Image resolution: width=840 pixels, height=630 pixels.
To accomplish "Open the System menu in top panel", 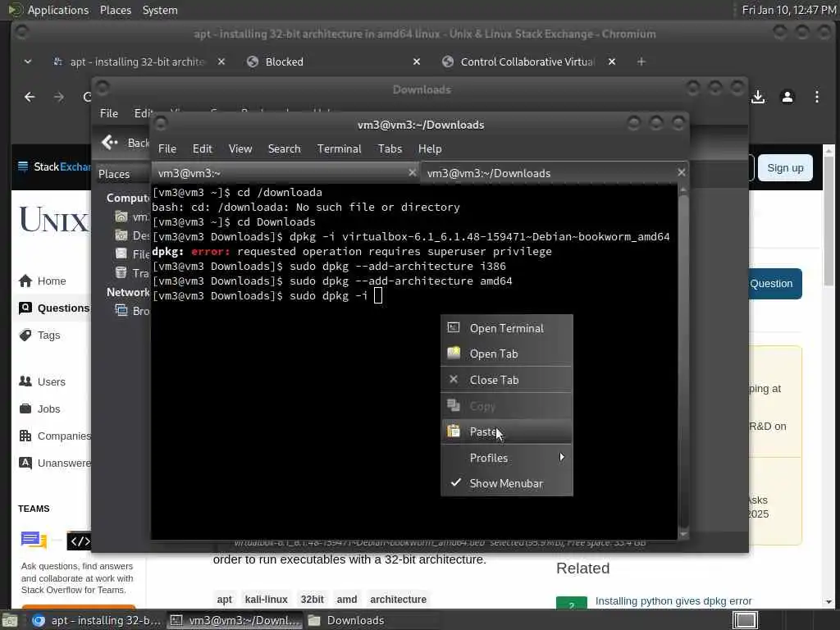I will pyautogui.click(x=160, y=10).
